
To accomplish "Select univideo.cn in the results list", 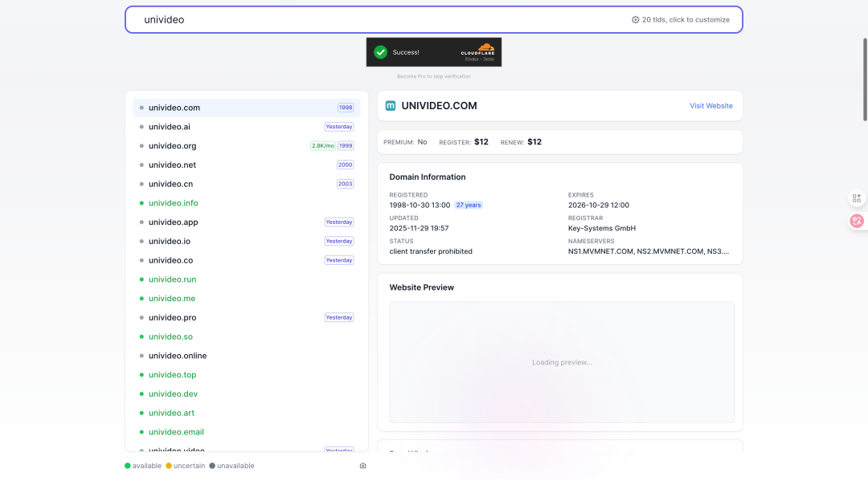I will (247, 184).
